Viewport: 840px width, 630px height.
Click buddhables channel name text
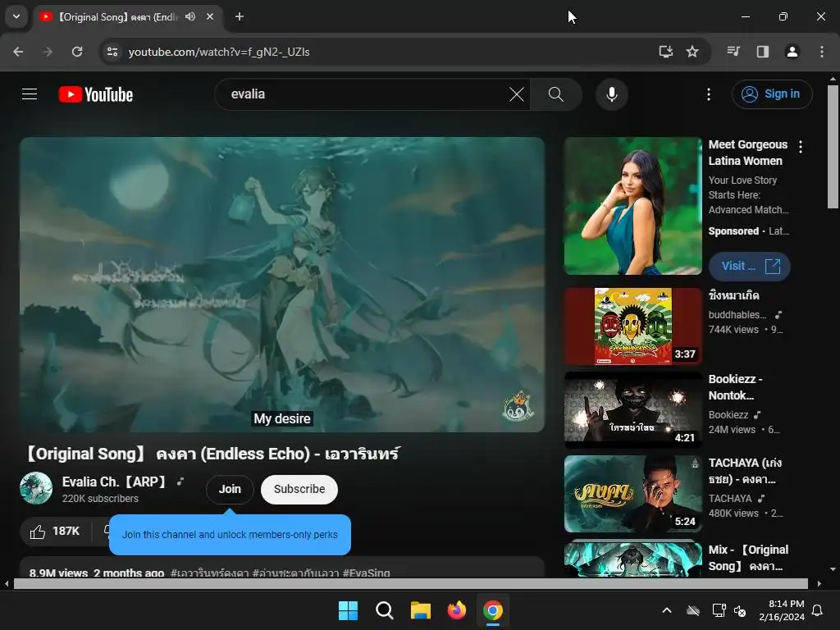click(x=737, y=315)
